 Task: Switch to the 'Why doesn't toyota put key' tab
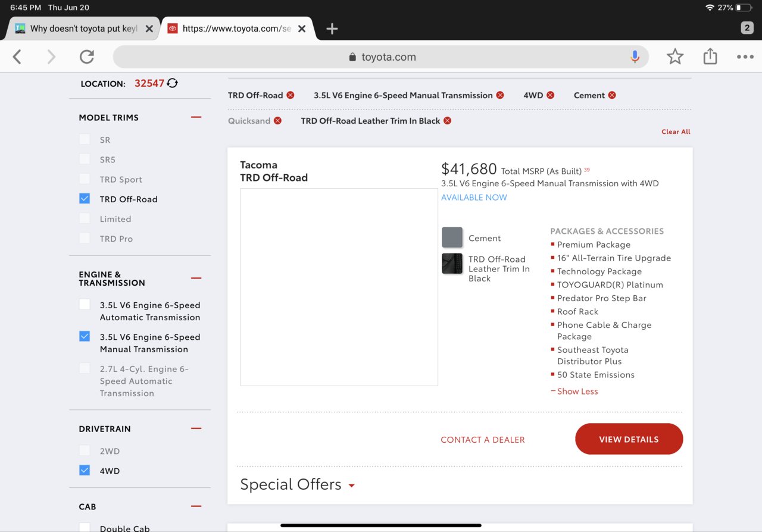coord(83,29)
